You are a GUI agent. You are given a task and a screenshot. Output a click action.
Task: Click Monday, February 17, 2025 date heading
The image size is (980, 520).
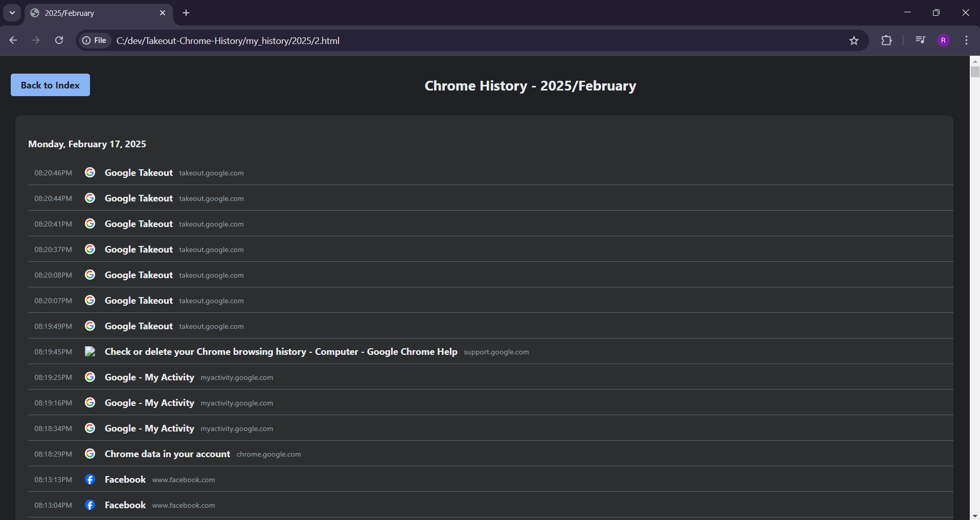[x=87, y=144]
